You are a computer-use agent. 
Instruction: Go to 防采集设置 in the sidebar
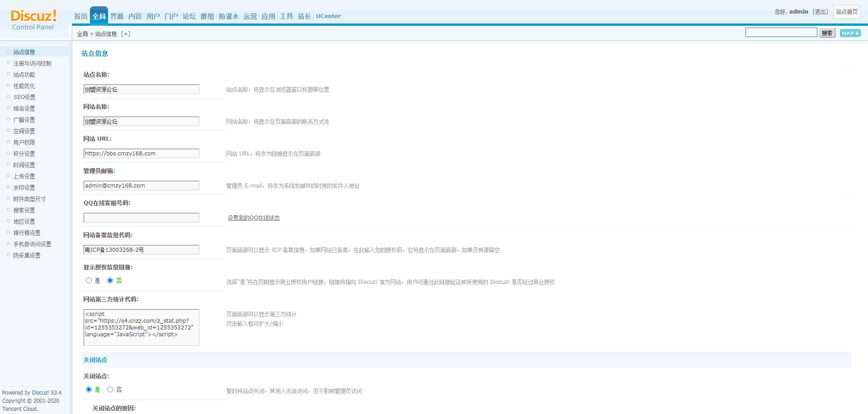coord(27,255)
